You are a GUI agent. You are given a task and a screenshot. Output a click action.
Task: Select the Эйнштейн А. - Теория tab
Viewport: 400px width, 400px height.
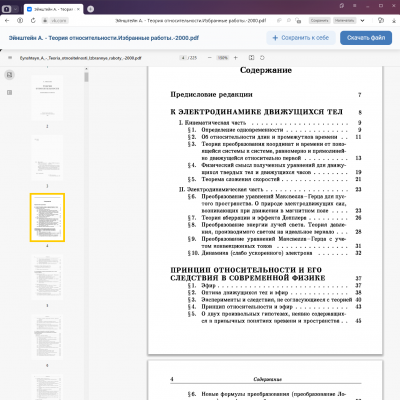click(53, 9)
